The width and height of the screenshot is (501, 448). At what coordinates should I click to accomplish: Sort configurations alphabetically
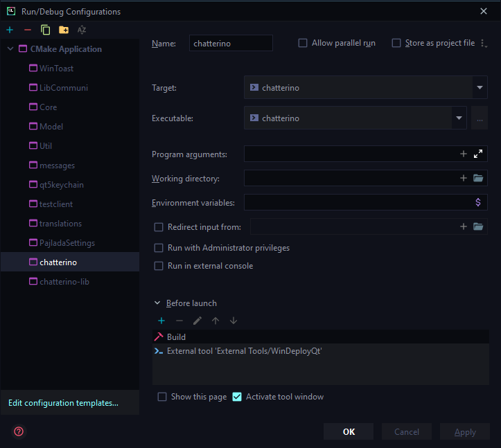coord(82,30)
